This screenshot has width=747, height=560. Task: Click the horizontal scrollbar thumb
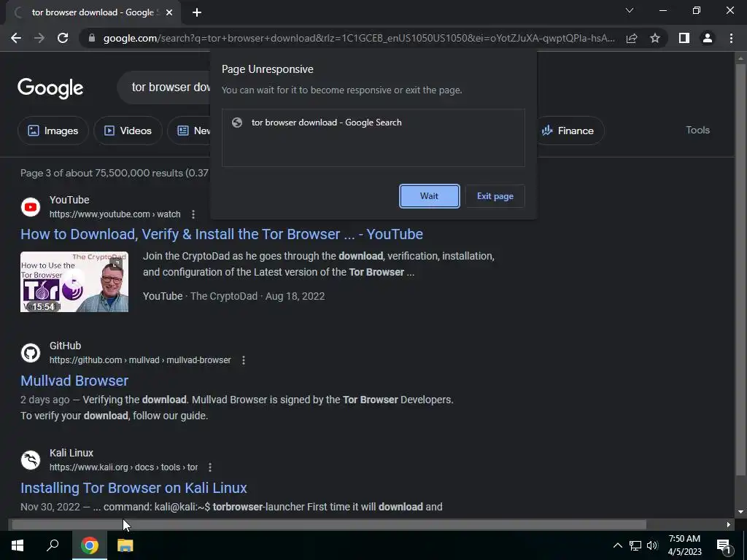[x=329, y=525]
